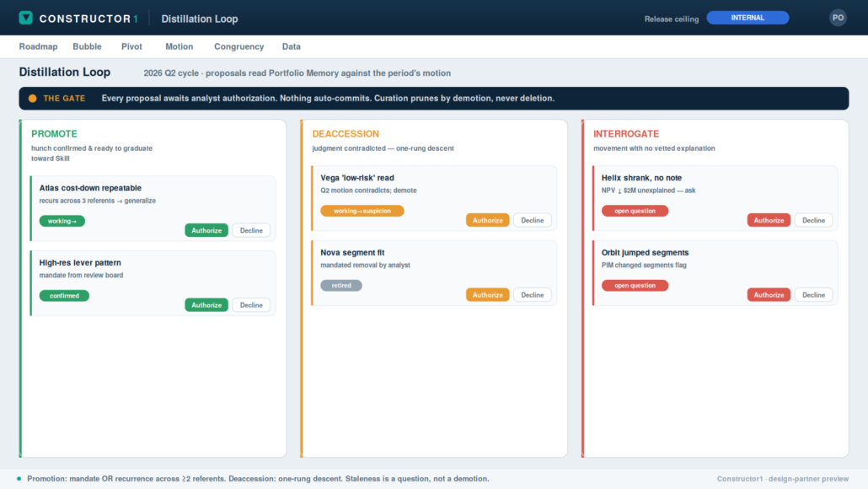Click the DEACCESSION column heading

pyautogui.click(x=346, y=134)
